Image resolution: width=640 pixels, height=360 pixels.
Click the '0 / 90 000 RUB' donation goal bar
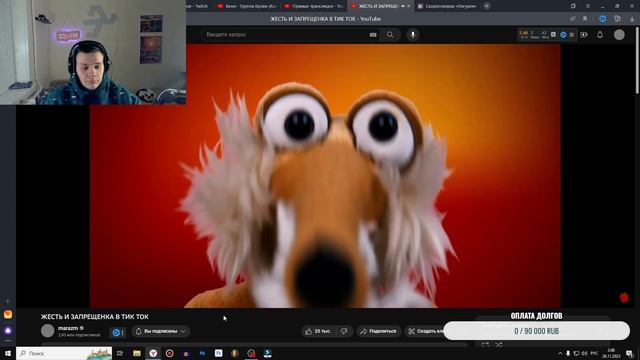coord(536,331)
